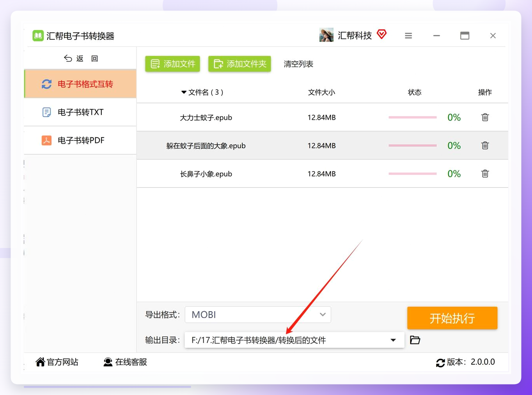Switch to 电子书转PDF mode

pos(80,140)
